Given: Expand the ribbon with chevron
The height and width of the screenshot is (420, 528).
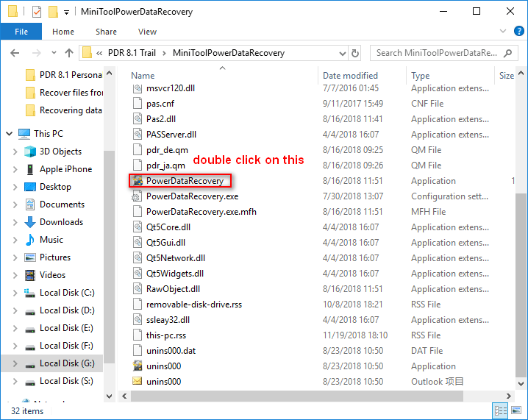Looking at the screenshot, I should click(x=503, y=32).
